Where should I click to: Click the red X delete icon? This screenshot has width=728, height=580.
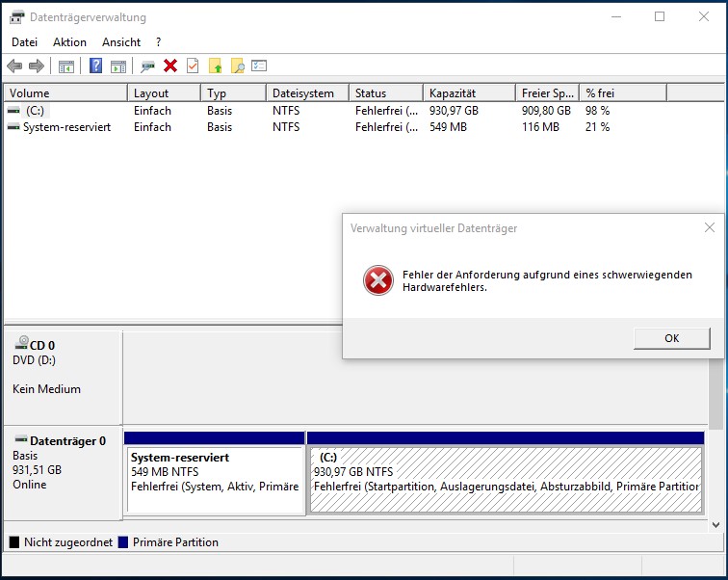tap(170, 66)
